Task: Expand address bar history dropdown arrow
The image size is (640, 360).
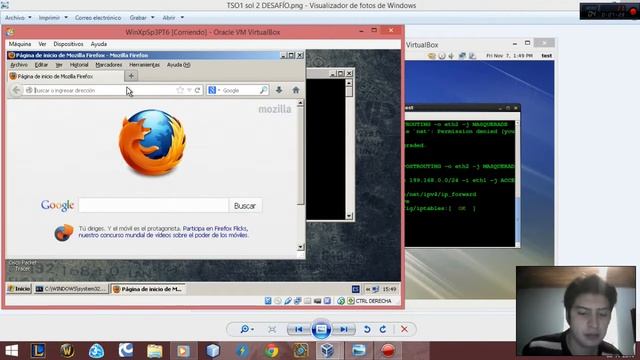Action: (189, 90)
